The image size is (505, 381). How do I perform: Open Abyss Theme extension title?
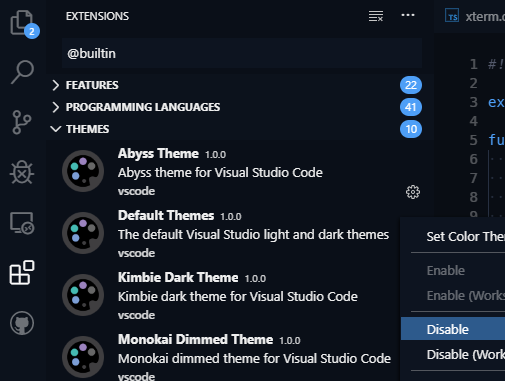pos(158,154)
